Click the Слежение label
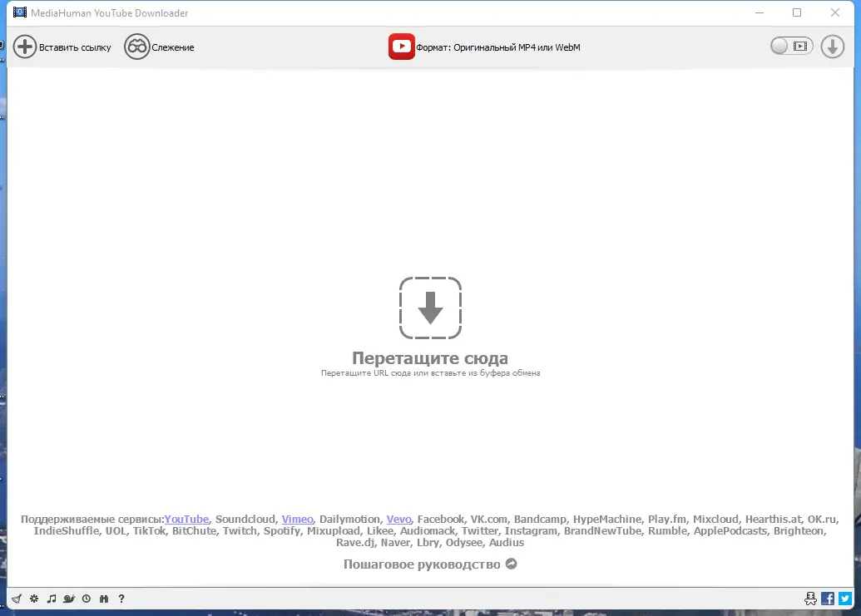Screen dimensions: 861x616 pyautogui.click(x=173, y=47)
